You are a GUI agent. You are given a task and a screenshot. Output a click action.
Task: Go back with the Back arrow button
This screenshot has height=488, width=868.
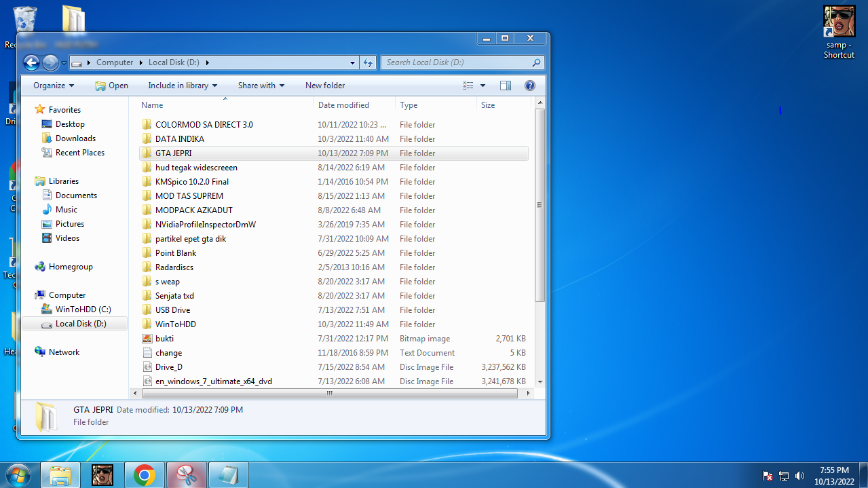coord(31,62)
